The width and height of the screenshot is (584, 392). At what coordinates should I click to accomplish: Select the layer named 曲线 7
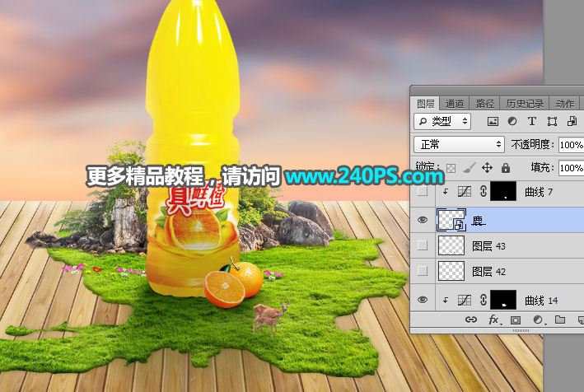pyautogui.click(x=539, y=192)
